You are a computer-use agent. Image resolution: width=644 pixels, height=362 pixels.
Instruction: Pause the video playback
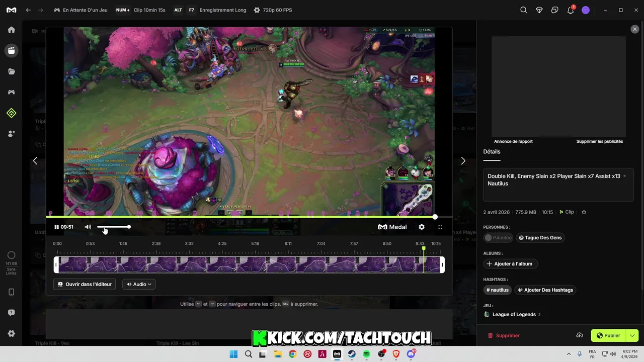57,227
